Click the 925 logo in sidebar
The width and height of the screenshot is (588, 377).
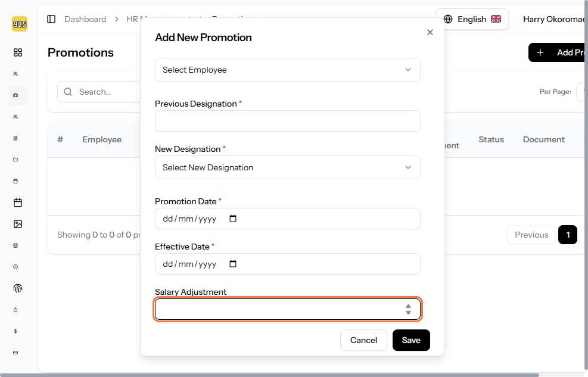click(19, 24)
